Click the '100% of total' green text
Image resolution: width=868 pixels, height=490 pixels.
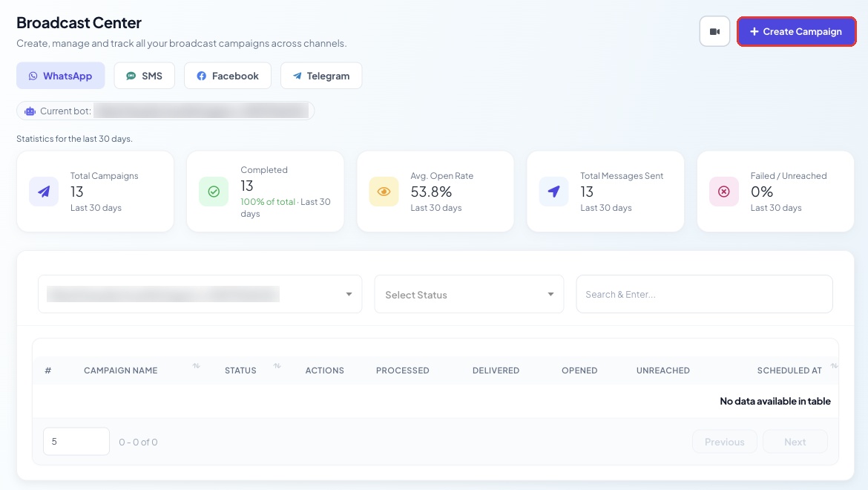[x=268, y=201]
